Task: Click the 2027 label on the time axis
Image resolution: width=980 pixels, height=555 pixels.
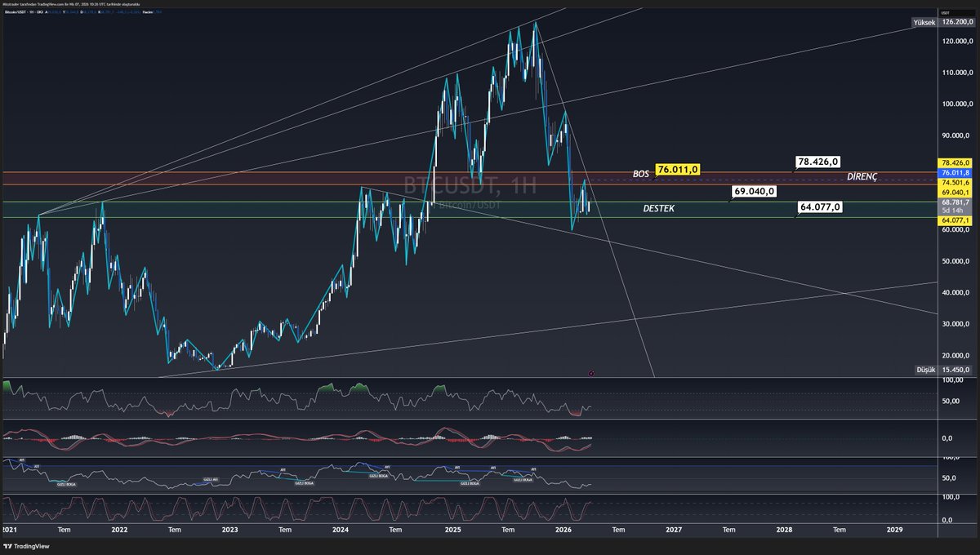Action: [674, 530]
